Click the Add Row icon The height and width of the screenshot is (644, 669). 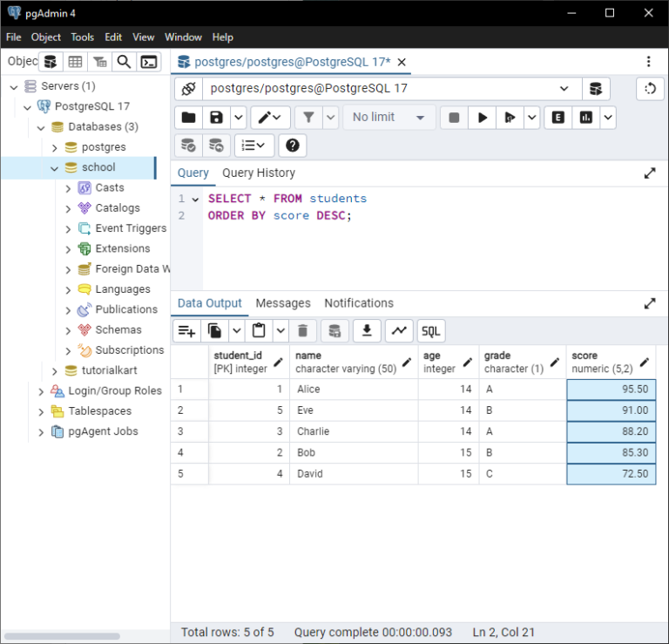[x=186, y=330]
